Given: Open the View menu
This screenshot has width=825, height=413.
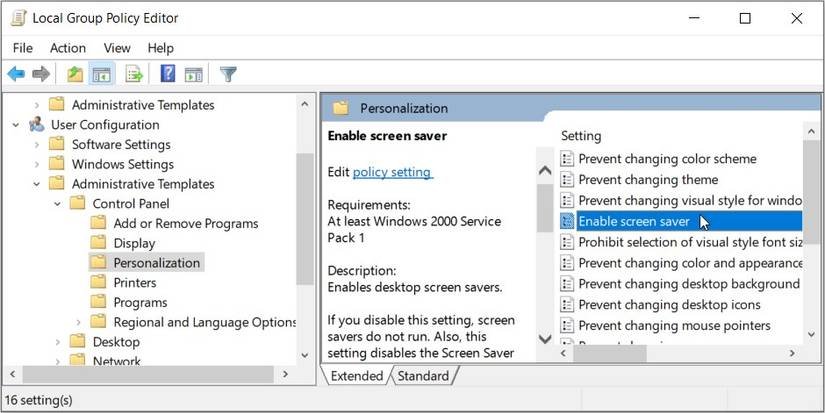Looking at the screenshot, I should point(117,48).
